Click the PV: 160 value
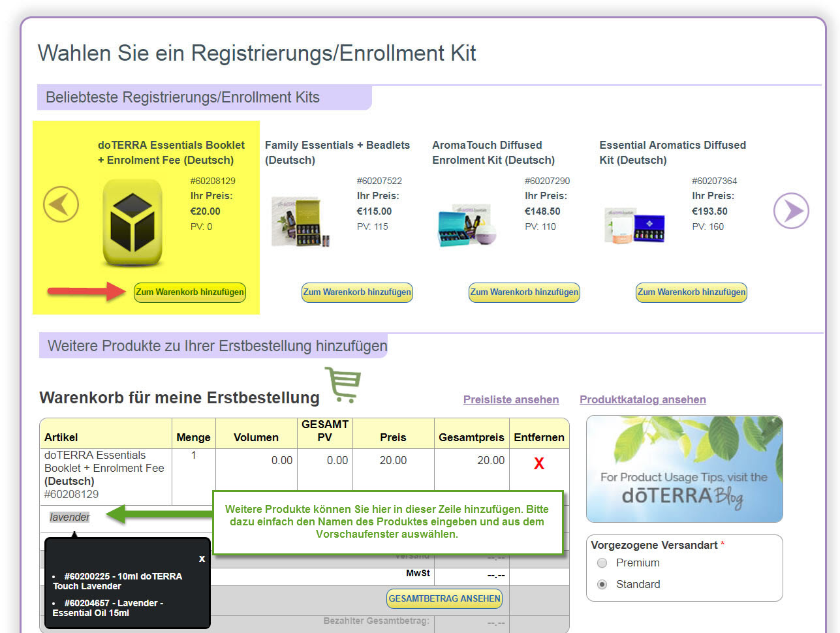The width and height of the screenshot is (840, 633). (708, 226)
